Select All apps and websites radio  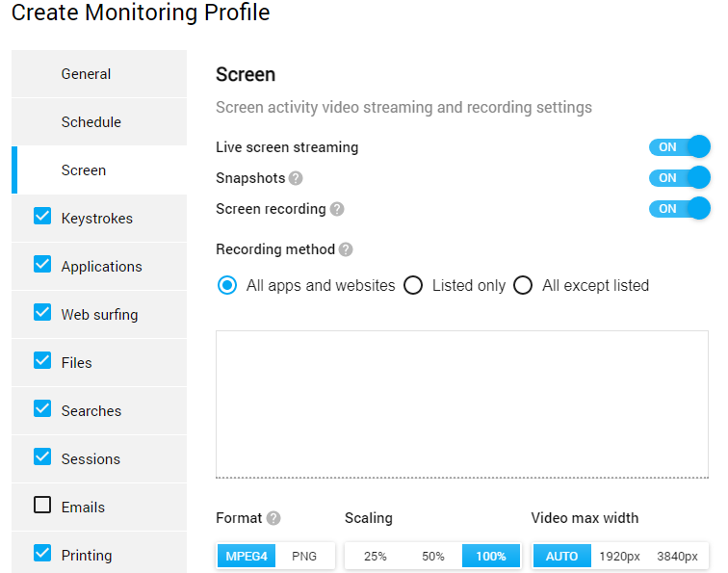[x=227, y=285]
